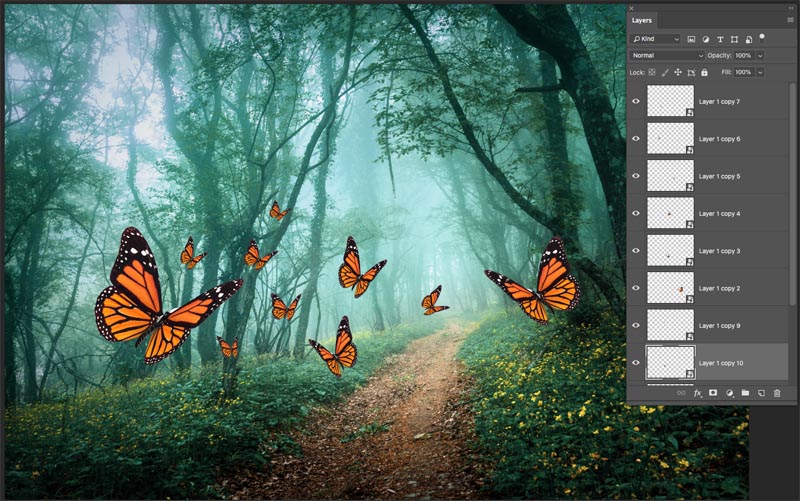
Task: Toggle visibility of Layer 1 copy 4
Action: (x=636, y=213)
